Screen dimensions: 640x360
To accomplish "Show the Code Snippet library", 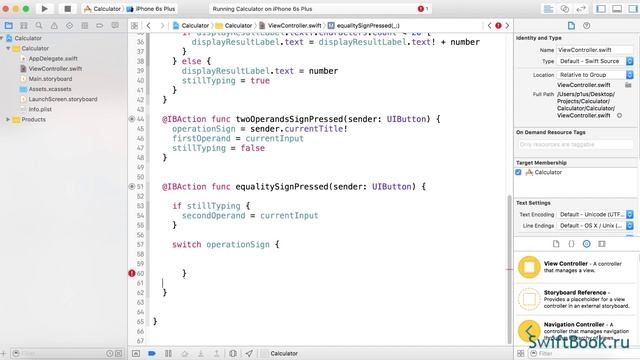I will click(x=571, y=244).
